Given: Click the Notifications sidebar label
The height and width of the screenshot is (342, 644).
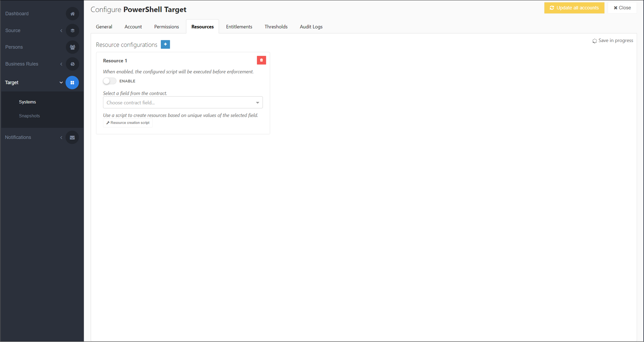Looking at the screenshot, I should 18,138.
